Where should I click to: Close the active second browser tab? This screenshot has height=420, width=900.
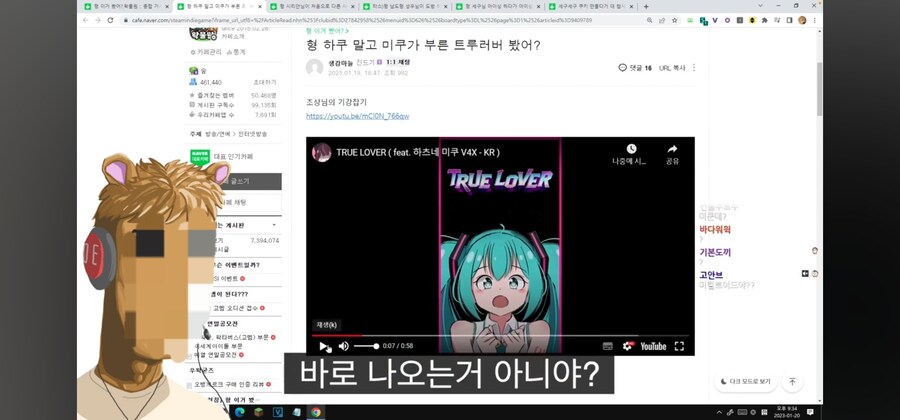pos(259,6)
